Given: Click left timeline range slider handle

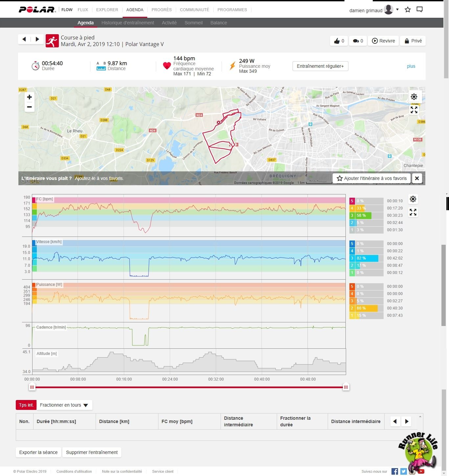Looking at the screenshot, I should click(32, 387).
